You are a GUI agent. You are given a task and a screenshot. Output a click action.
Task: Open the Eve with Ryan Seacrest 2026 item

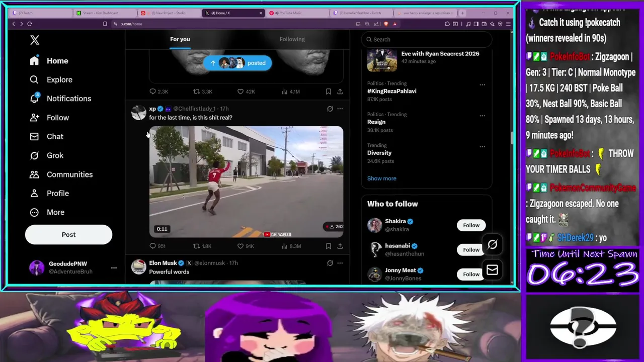[x=427, y=58]
